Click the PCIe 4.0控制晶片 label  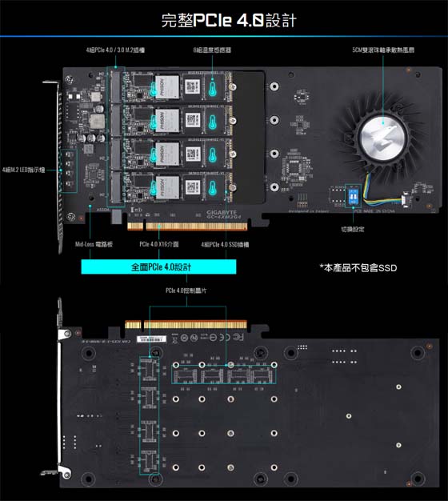tap(186, 291)
